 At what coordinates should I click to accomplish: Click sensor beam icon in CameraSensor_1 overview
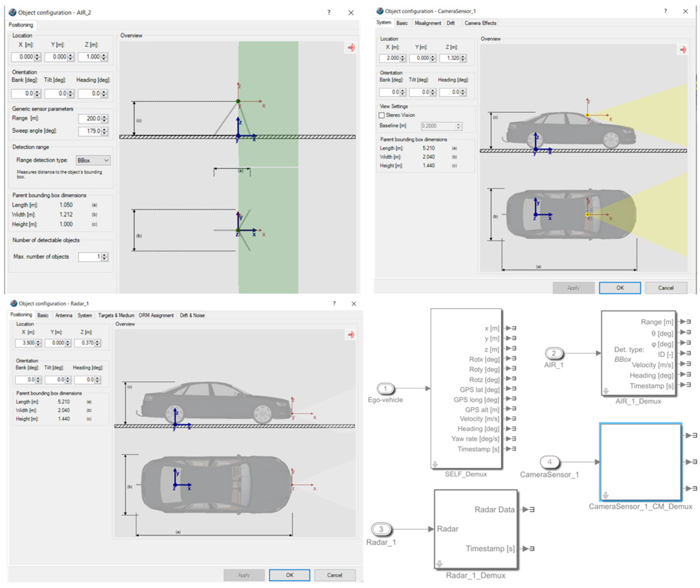[683, 50]
